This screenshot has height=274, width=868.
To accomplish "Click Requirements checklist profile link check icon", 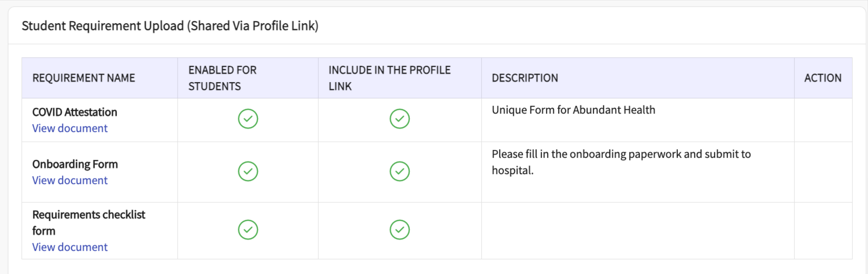I will pos(400,230).
